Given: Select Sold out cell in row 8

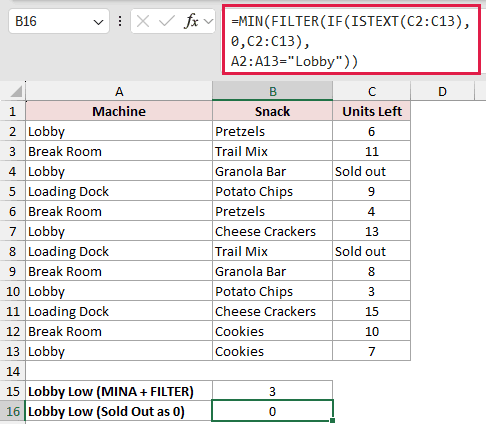Looking at the screenshot, I should (x=372, y=251).
